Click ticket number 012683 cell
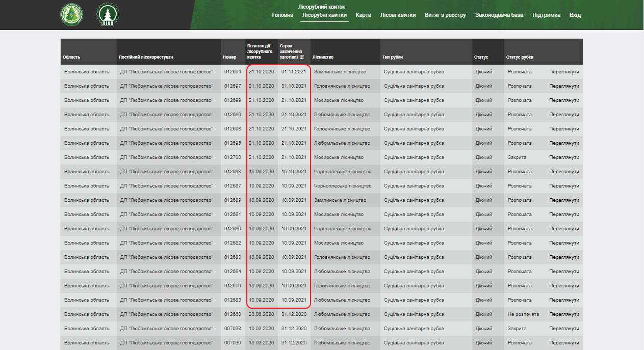This screenshot has height=350, width=644. pos(233,300)
